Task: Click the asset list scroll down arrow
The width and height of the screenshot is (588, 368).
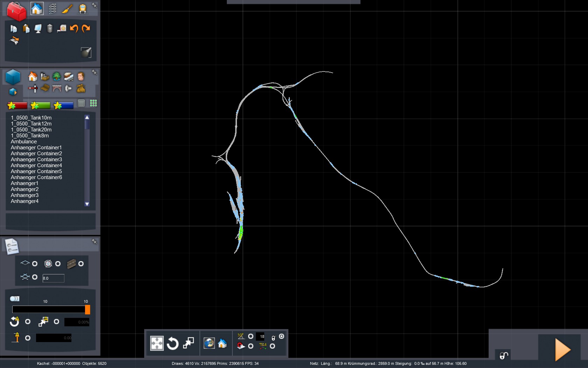Action: (x=87, y=204)
